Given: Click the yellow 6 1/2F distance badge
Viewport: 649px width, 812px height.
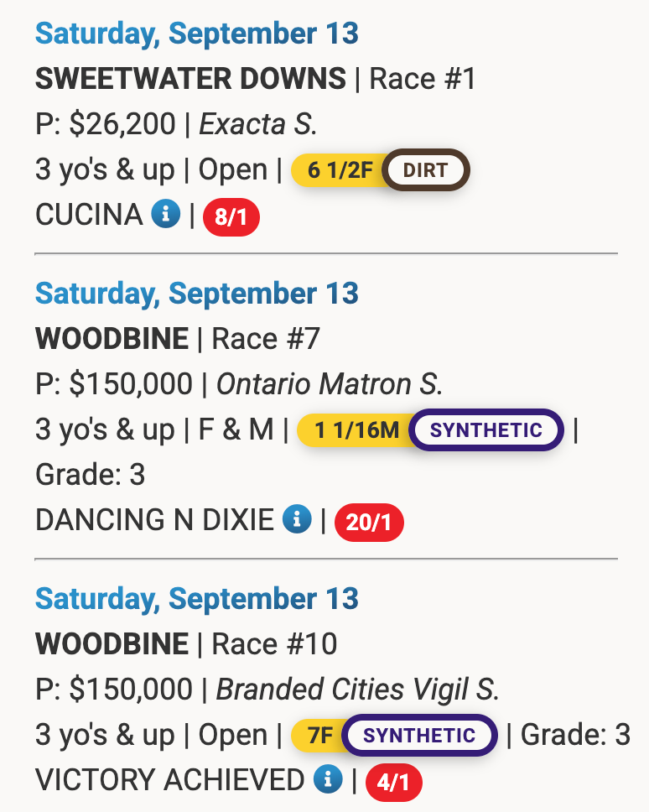Looking at the screenshot, I should pyautogui.click(x=339, y=170).
